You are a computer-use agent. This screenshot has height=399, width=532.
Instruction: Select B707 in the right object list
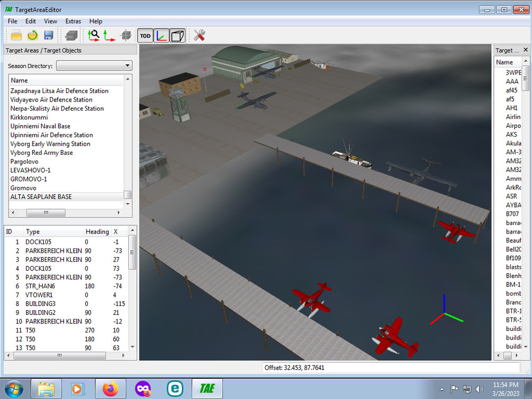[512, 214]
